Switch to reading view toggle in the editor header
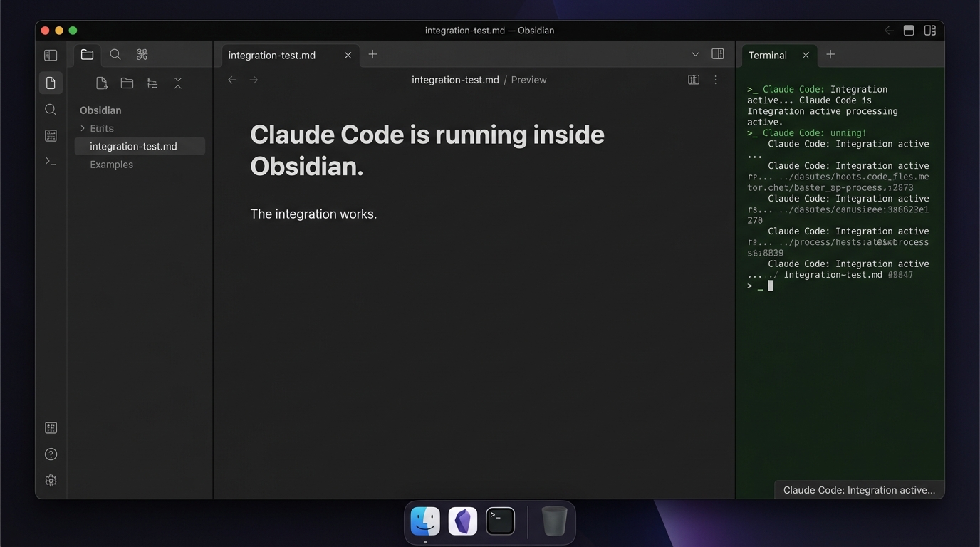980x547 pixels. (693, 79)
